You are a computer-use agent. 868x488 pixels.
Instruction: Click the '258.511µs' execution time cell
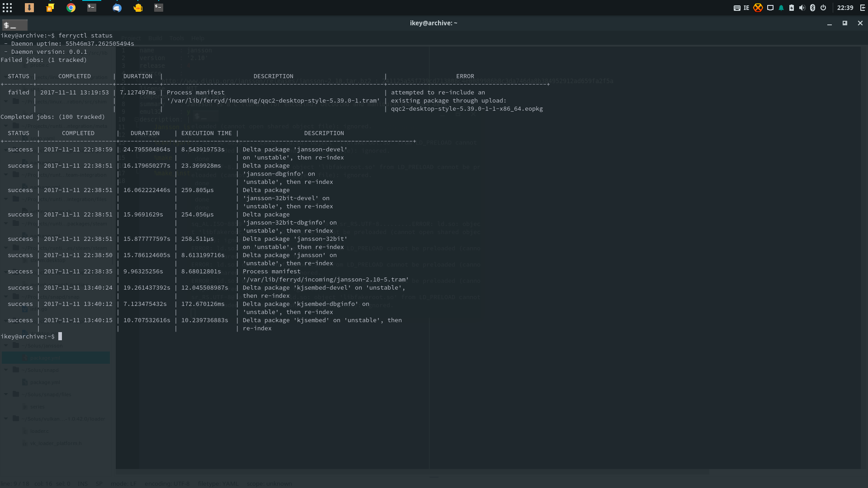198,239
